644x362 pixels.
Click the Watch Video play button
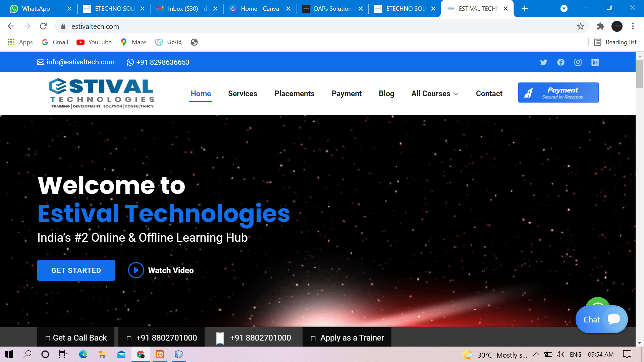pyautogui.click(x=136, y=270)
